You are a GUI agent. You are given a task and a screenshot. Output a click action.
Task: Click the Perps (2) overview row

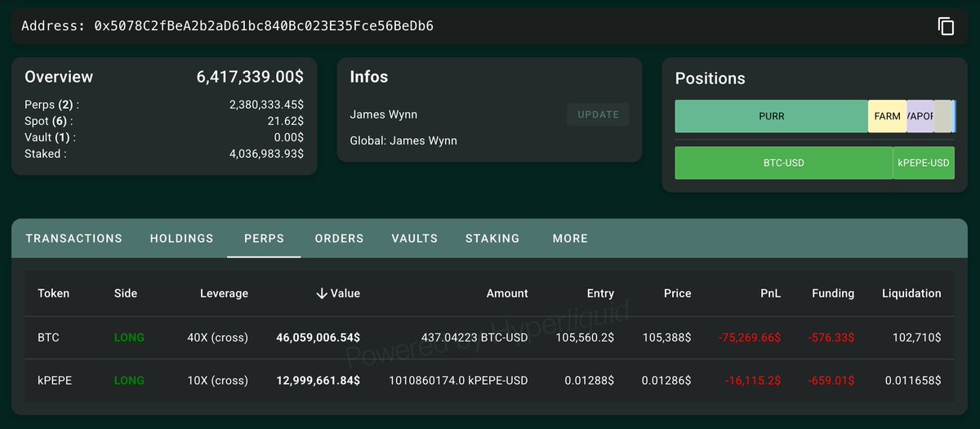pyautogui.click(x=164, y=105)
